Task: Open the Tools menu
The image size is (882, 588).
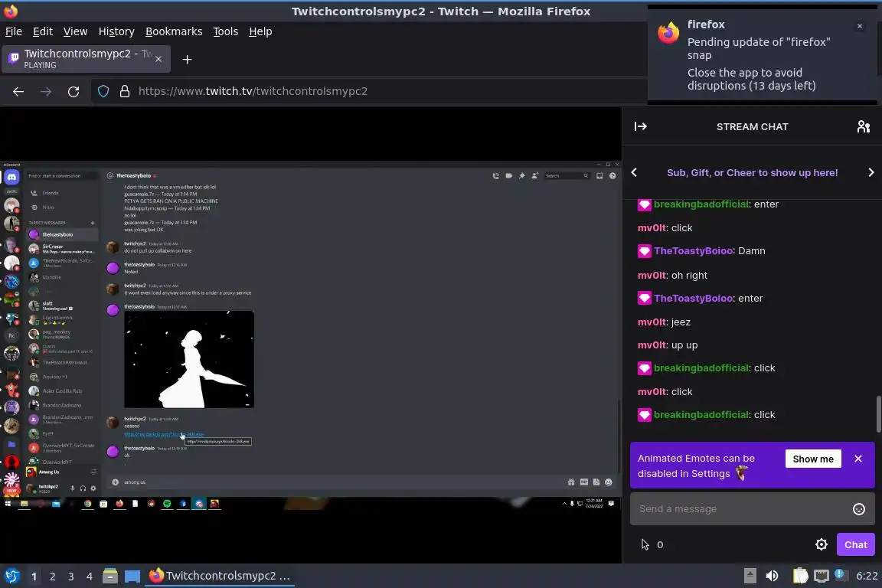Action: pos(226,31)
